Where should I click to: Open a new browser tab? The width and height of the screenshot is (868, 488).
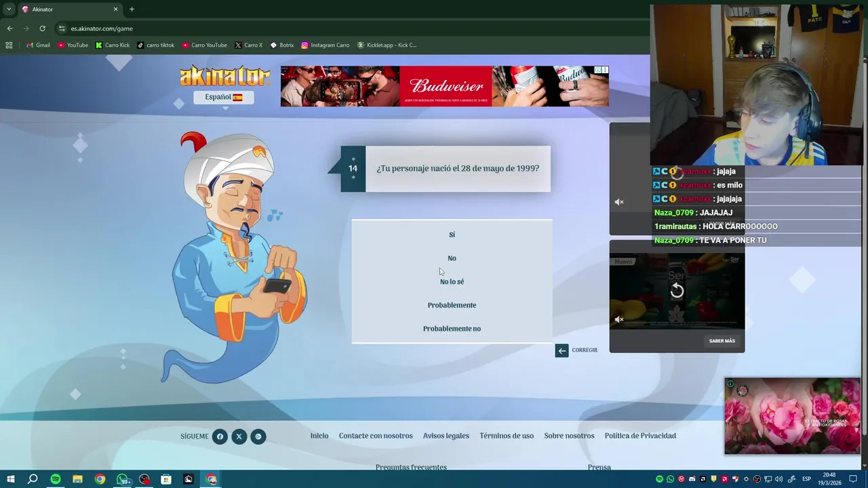tap(132, 9)
